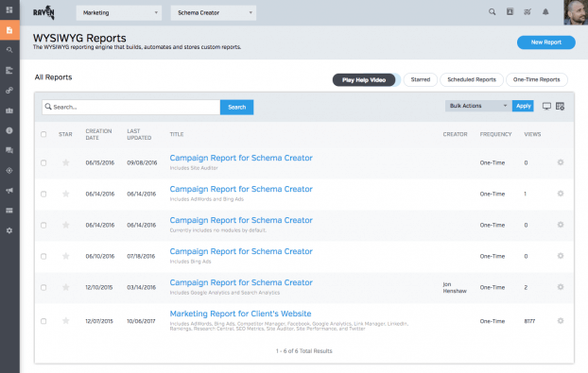
Task: Open the sidebar megaphone icon
Action: [9, 190]
